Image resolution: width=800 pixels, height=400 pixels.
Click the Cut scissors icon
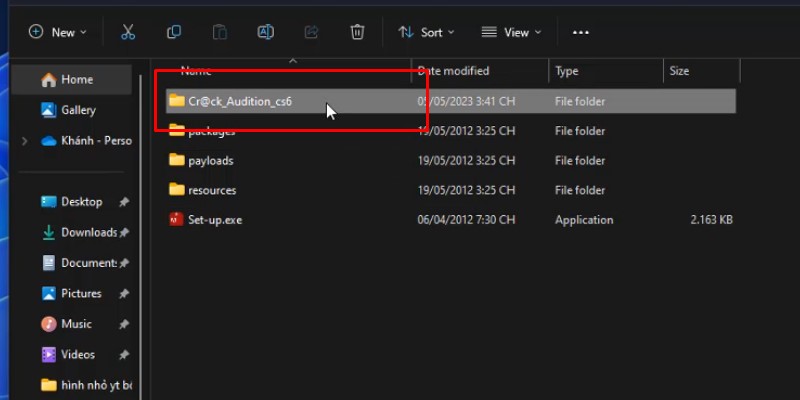[128, 32]
